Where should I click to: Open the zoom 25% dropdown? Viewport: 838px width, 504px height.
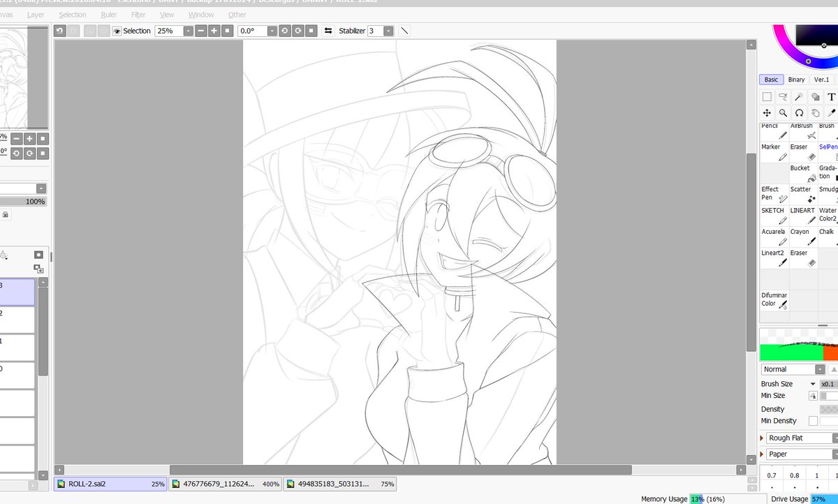pos(188,31)
